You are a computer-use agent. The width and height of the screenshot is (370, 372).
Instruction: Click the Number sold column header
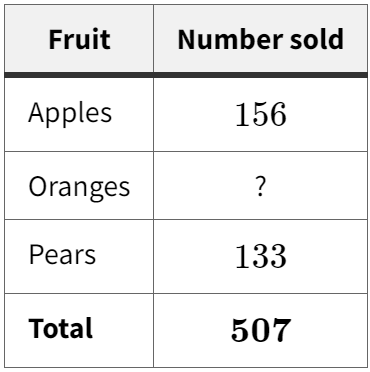(260, 39)
